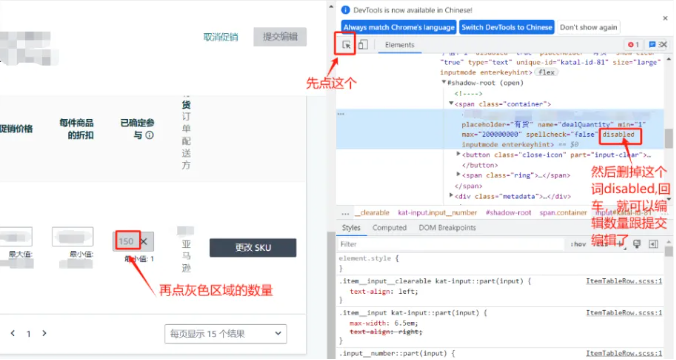
Task: Activate the inspect element picker icon
Action: pyautogui.click(x=346, y=45)
